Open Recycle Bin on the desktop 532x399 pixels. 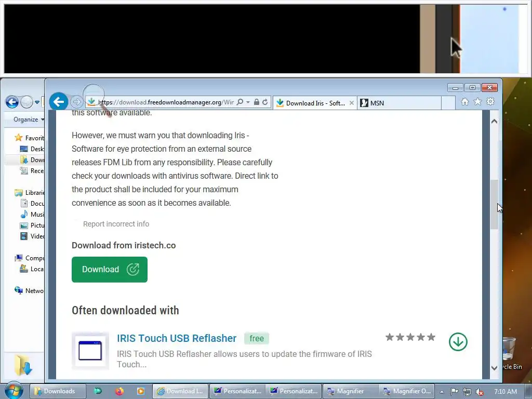511,353
